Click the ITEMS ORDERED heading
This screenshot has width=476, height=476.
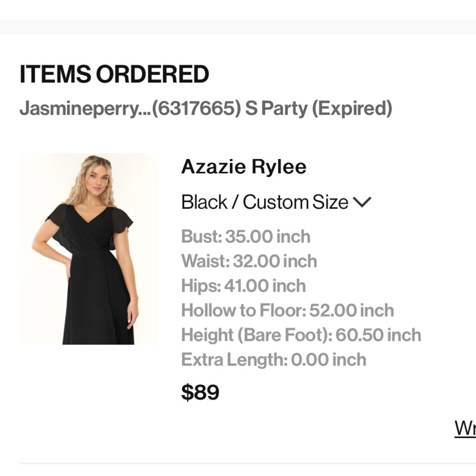coord(114,74)
